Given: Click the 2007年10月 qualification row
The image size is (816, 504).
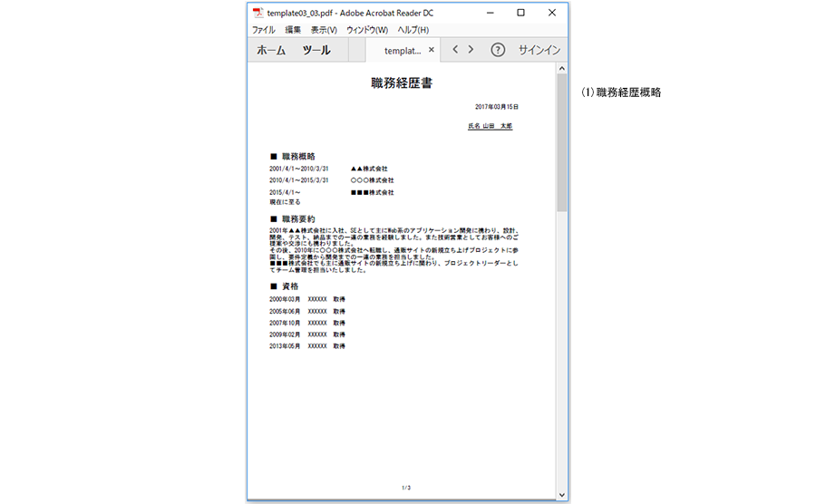Looking at the screenshot, I should click(307, 323).
